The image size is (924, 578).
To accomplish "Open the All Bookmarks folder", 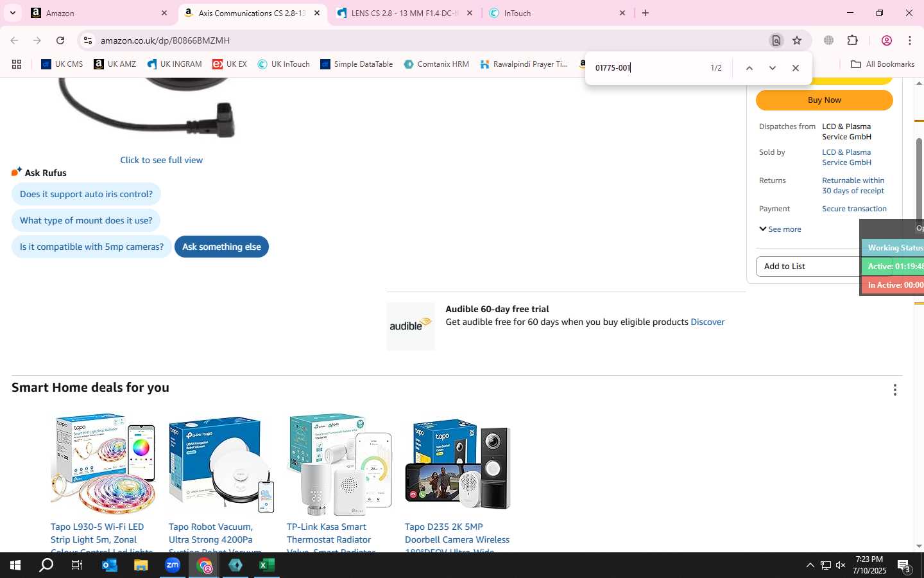I will (882, 64).
